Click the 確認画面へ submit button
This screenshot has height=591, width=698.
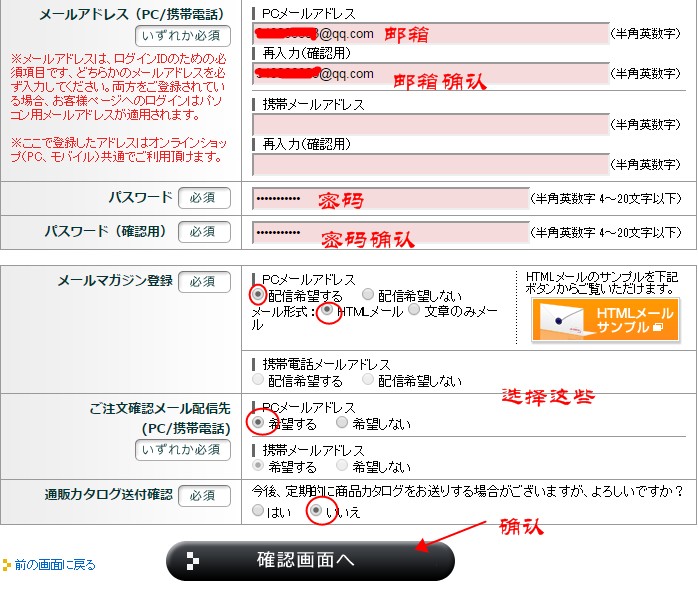[310, 561]
